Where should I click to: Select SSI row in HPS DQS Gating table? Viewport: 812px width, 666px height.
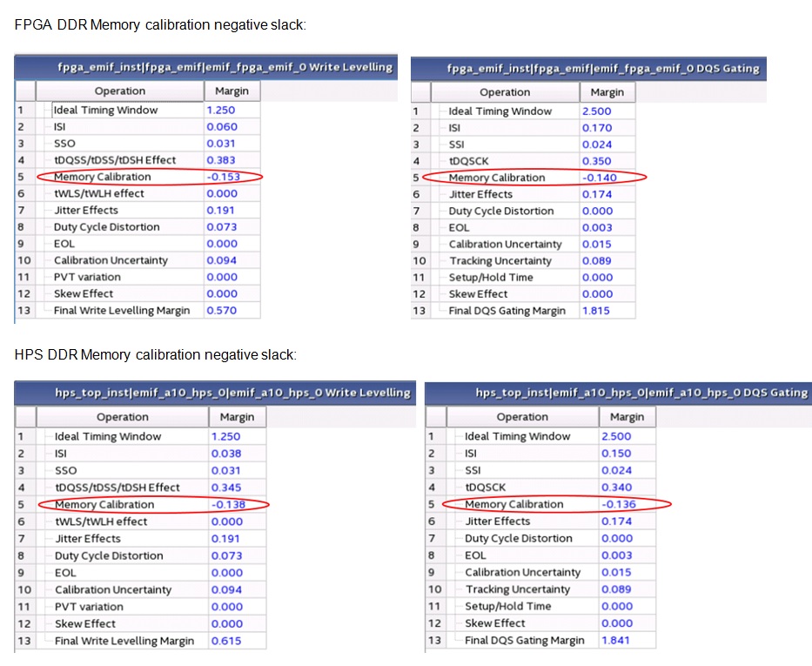[x=540, y=470]
